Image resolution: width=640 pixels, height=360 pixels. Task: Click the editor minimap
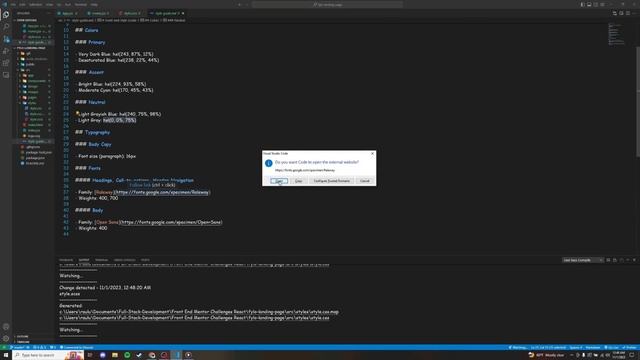[616, 34]
